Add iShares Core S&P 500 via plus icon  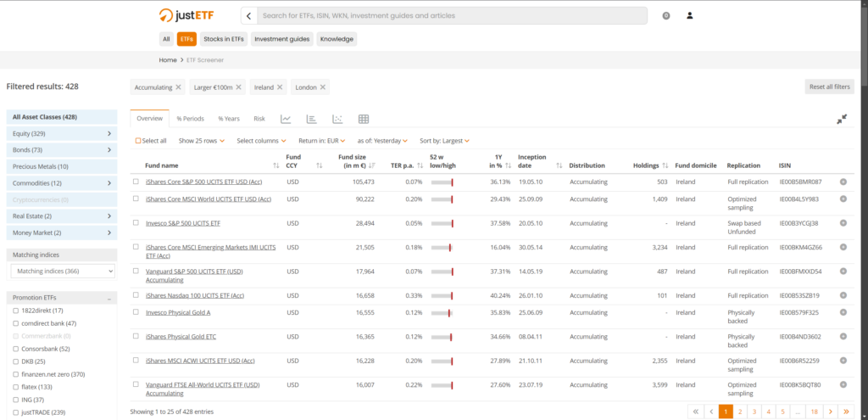[x=843, y=182]
